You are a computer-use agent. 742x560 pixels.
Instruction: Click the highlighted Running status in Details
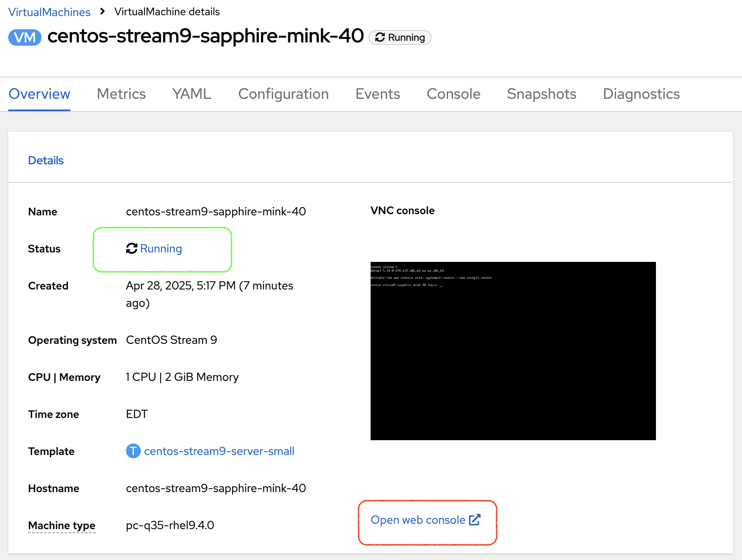tap(161, 249)
